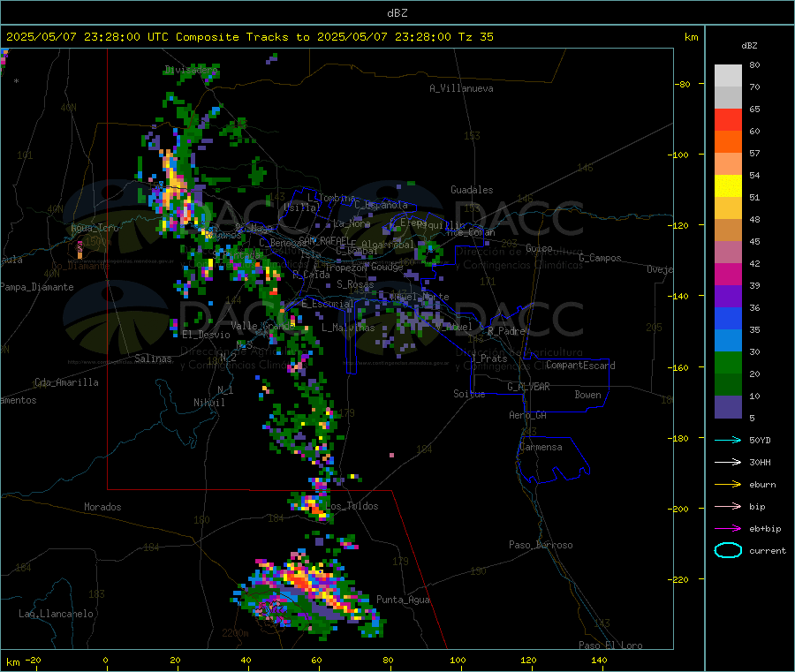Click the 'A_Villanueva' map label

click(x=461, y=88)
